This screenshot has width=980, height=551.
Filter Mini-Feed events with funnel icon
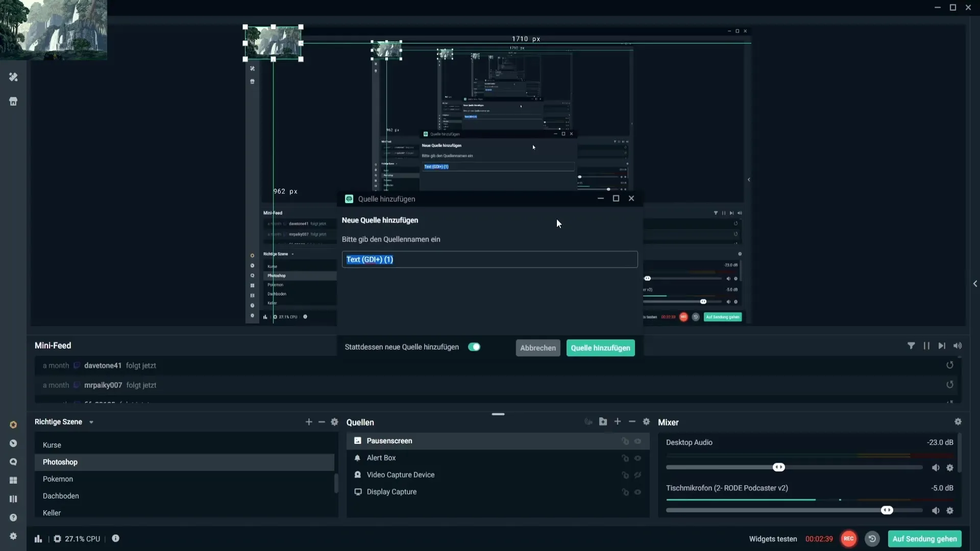point(911,346)
